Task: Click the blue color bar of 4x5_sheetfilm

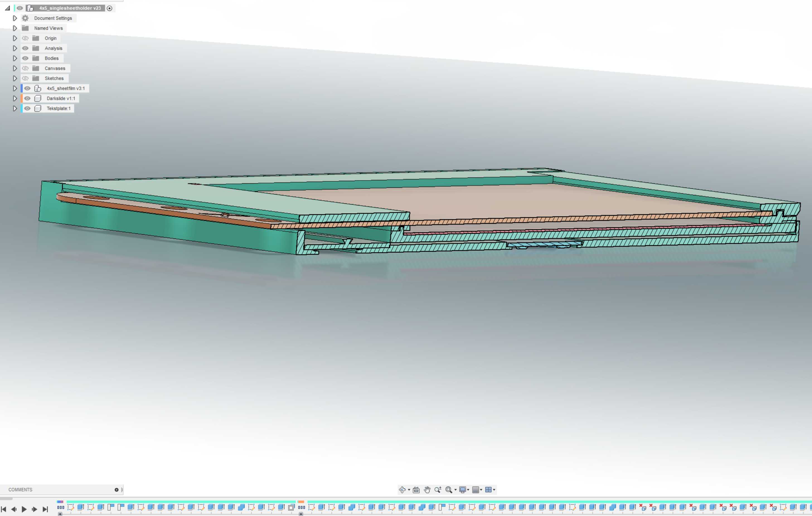Action: tap(21, 88)
